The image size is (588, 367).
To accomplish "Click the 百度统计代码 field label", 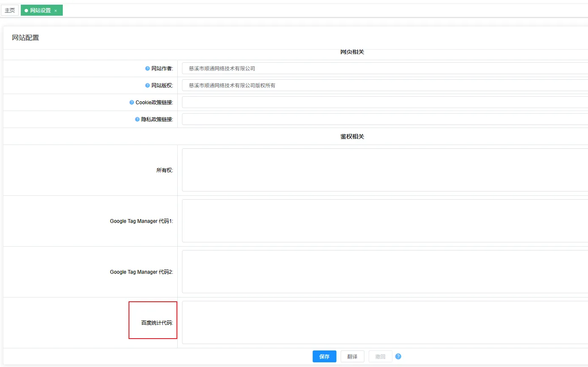I will tap(157, 323).
